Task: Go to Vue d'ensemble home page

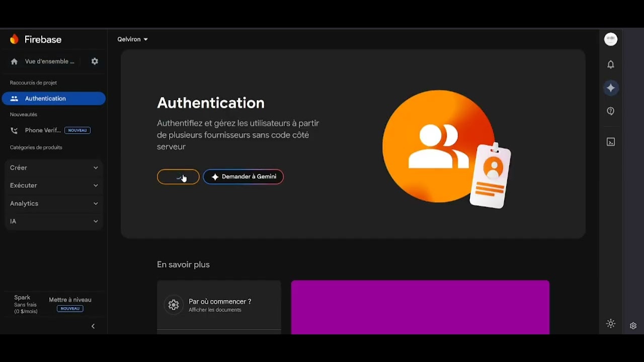Action: pyautogui.click(x=43, y=61)
